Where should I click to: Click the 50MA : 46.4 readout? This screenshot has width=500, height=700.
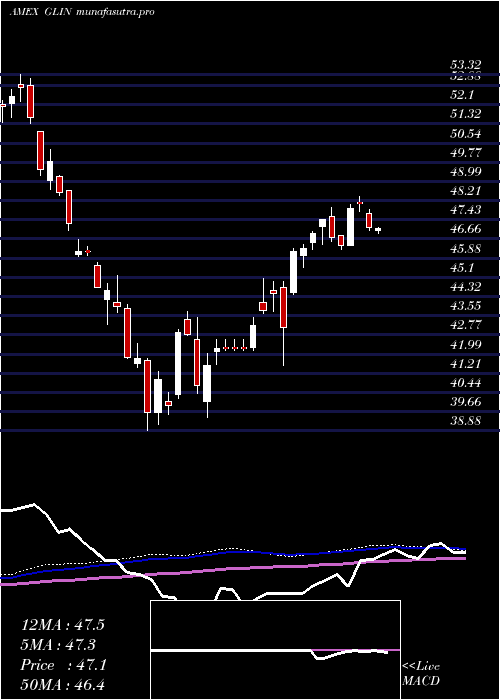tap(62, 685)
